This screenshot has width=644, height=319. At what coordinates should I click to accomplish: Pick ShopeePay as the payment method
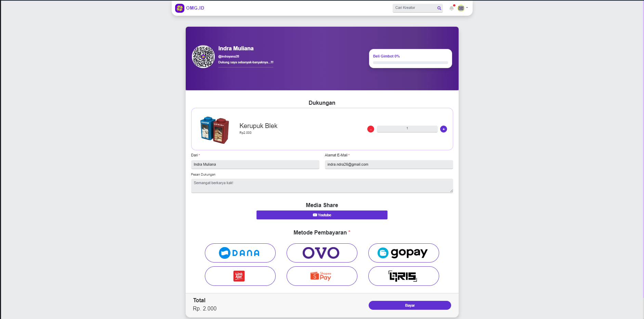point(322,276)
